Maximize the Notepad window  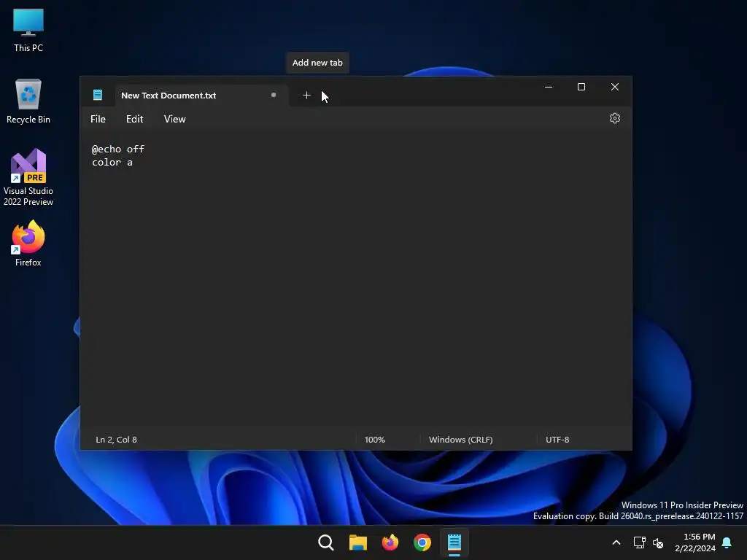coord(581,87)
